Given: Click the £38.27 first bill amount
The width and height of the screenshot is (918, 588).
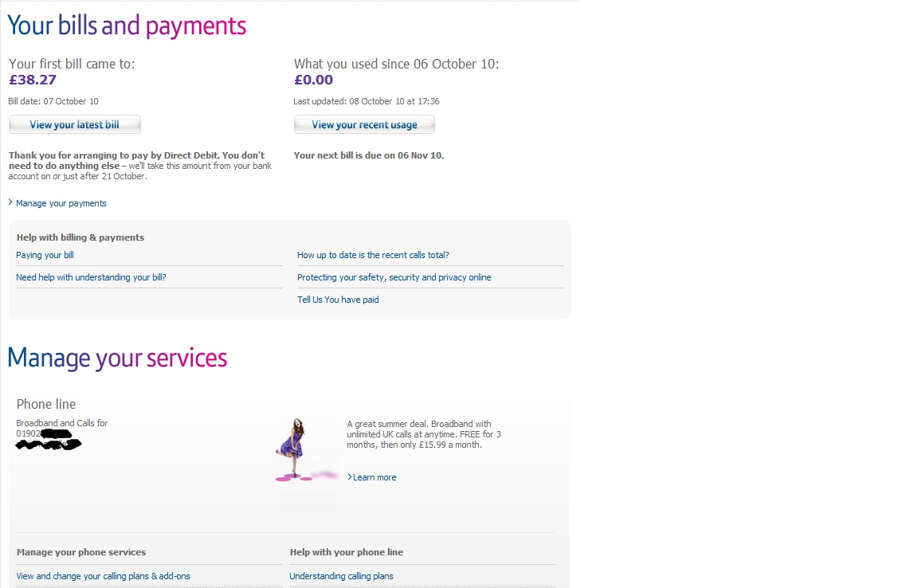Looking at the screenshot, I should (33, 80).
